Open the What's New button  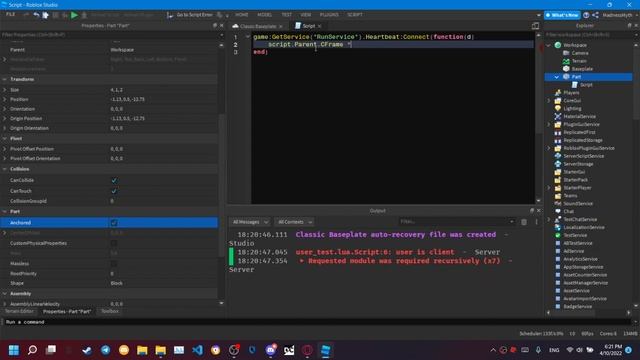point(562,15)
